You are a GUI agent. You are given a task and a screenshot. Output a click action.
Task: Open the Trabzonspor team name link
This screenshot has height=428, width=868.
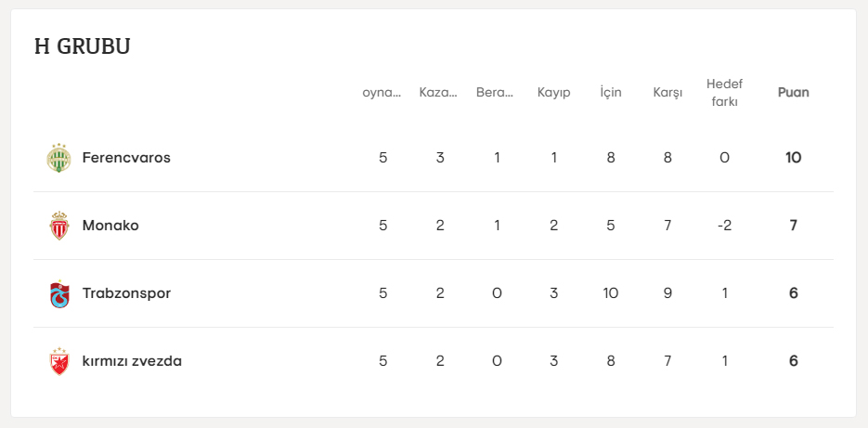pos(126,293)
